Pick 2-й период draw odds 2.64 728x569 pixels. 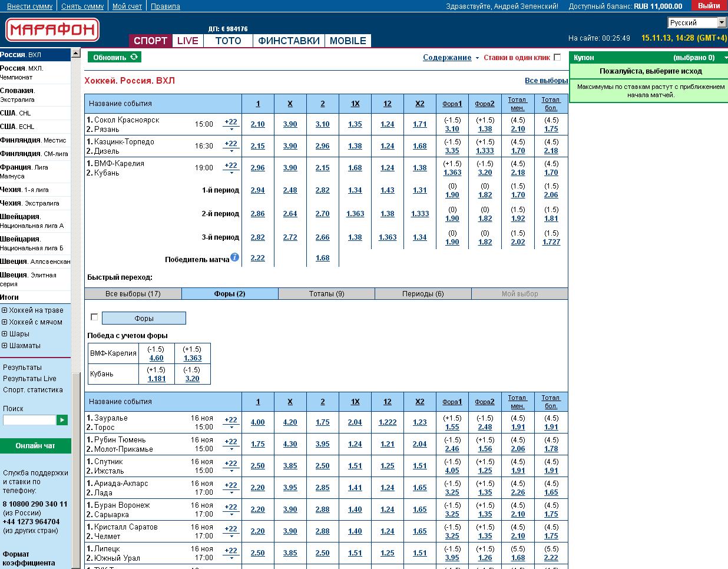coord(290,214)
